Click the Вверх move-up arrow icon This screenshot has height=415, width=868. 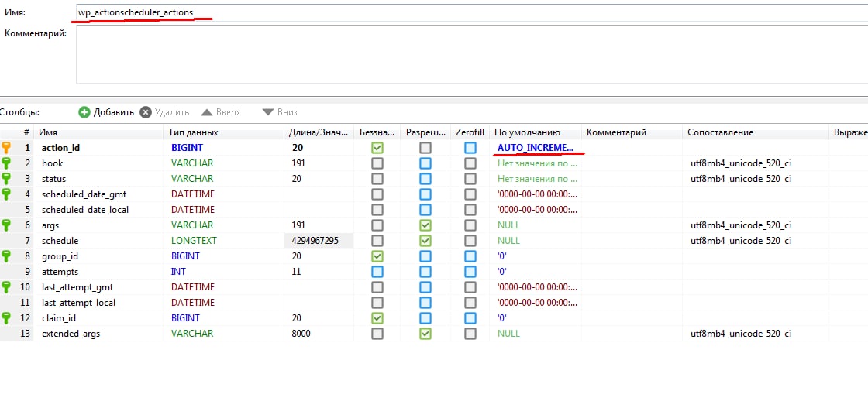point(207,112)
